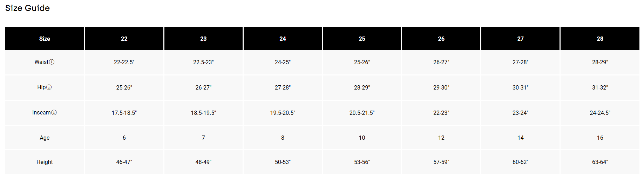The image size is (644, 178).
Task: Select the size 22 column header
Action: pos(124,39)
